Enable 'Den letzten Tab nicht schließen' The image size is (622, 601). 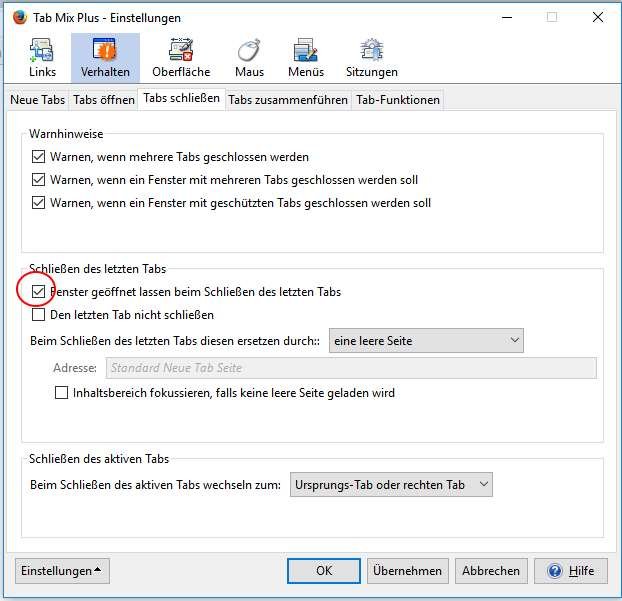click(x=38, y=315)
